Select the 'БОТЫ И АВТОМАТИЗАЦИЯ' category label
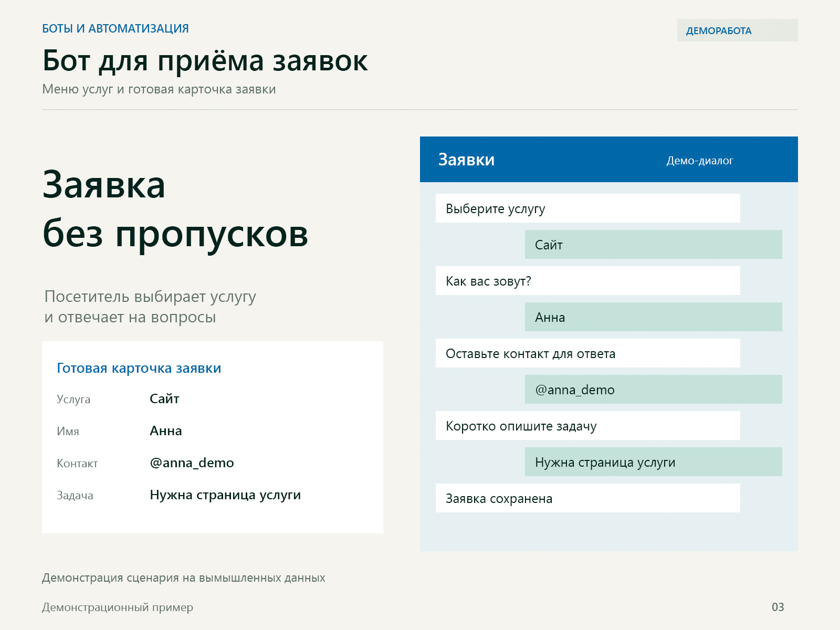 115,29
